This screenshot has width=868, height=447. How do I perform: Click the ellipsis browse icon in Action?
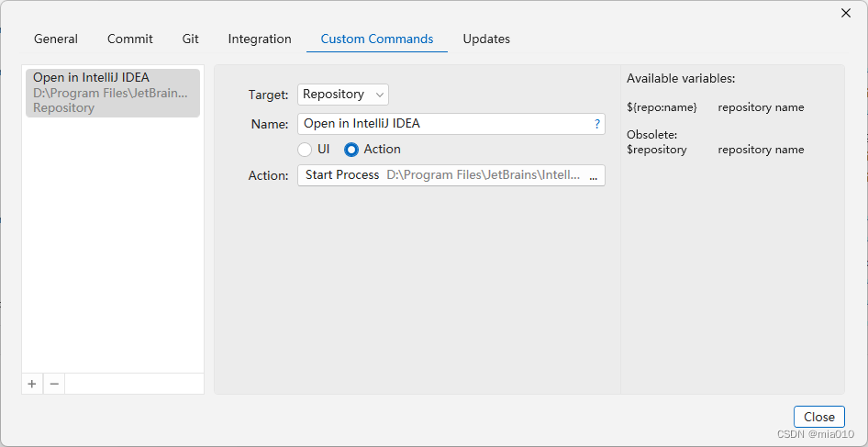click(x=593, y=175)
